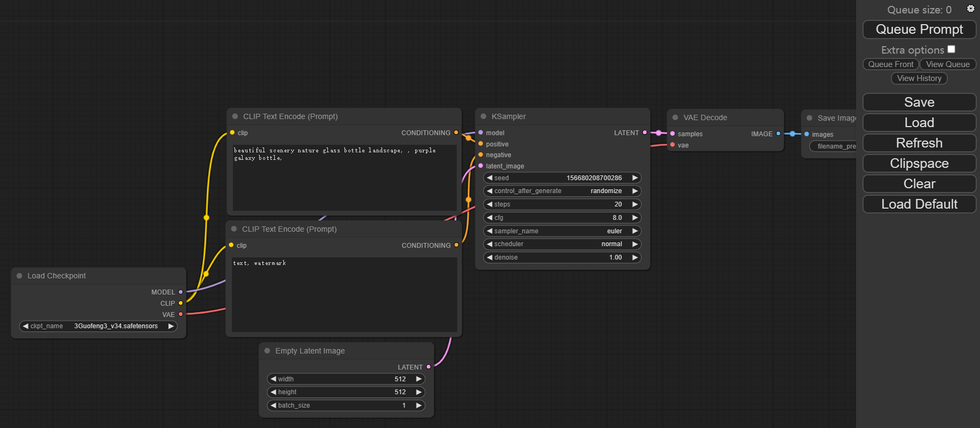Increase steps using the right arrow

[x=635, y=204]
